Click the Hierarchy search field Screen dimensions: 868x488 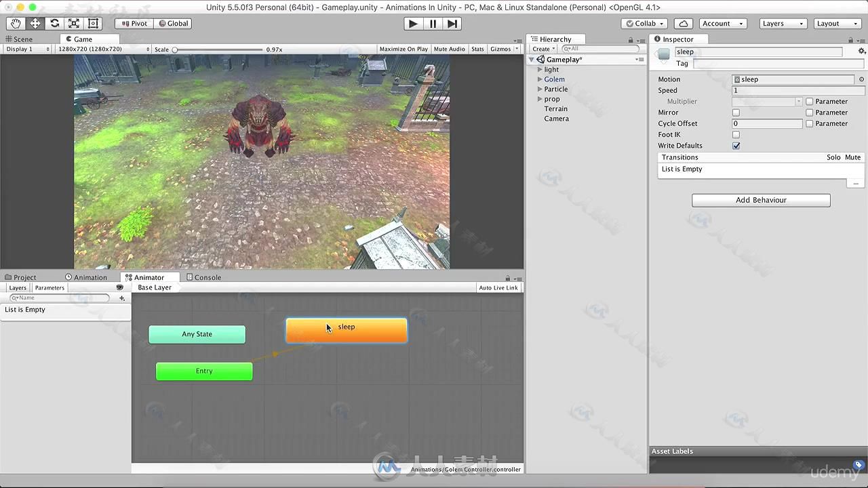pos(602,49)
